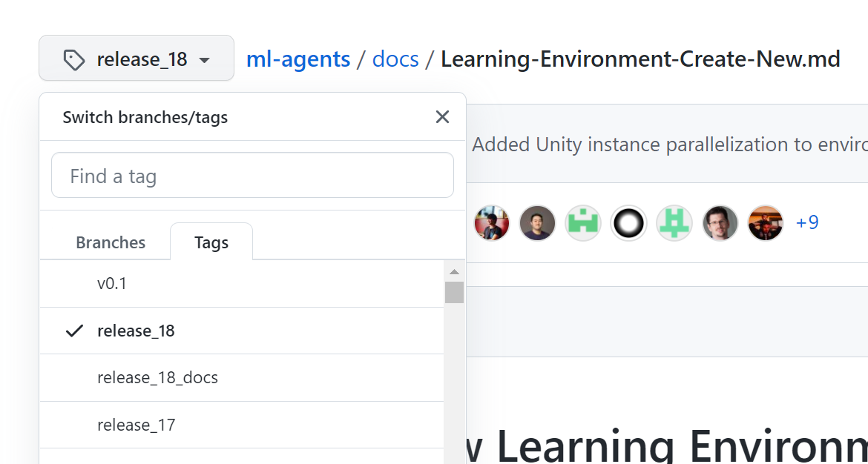This screenshot has height=464, width=868.
Task: Click the sunset-photo contributor avatar
Action: [x=766, y=222]
